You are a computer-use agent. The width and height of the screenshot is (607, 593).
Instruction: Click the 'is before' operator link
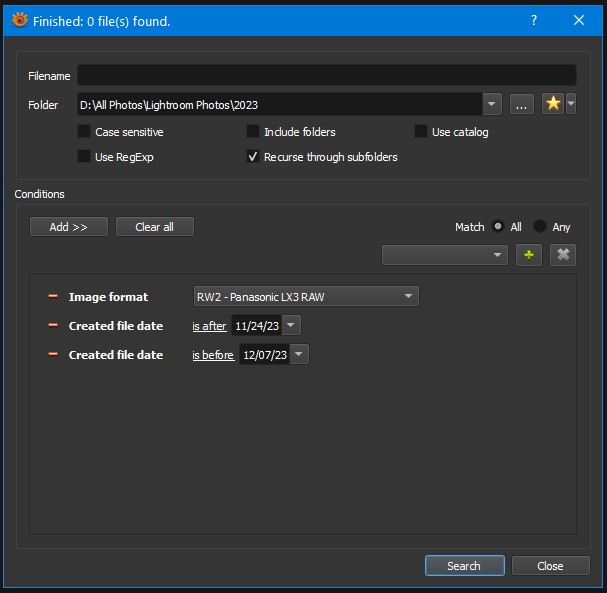pos(213,355)
